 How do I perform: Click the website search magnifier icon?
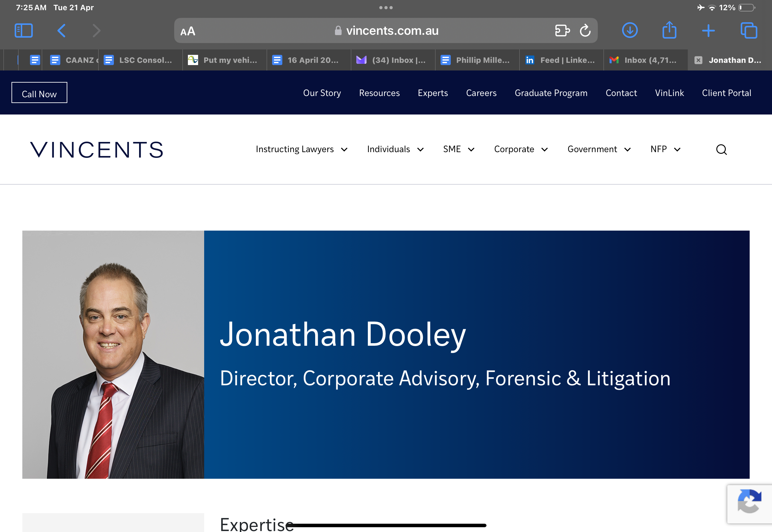coord(721,149)
